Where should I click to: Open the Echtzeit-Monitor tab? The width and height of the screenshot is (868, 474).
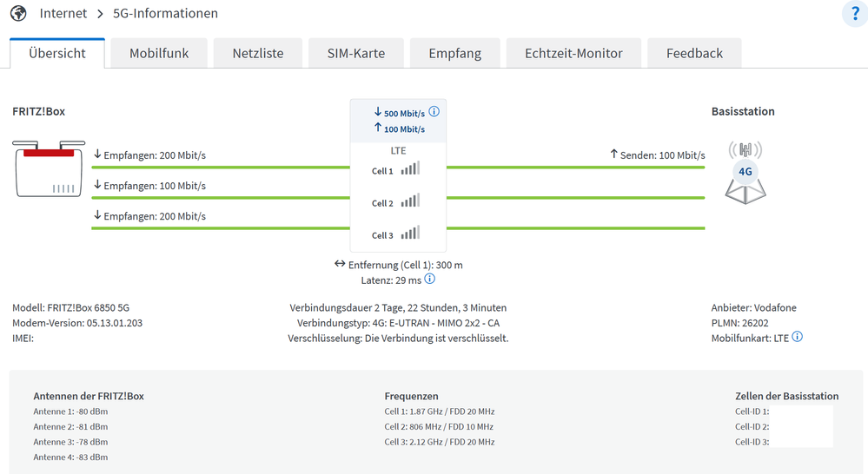click(x=573, y=53)
